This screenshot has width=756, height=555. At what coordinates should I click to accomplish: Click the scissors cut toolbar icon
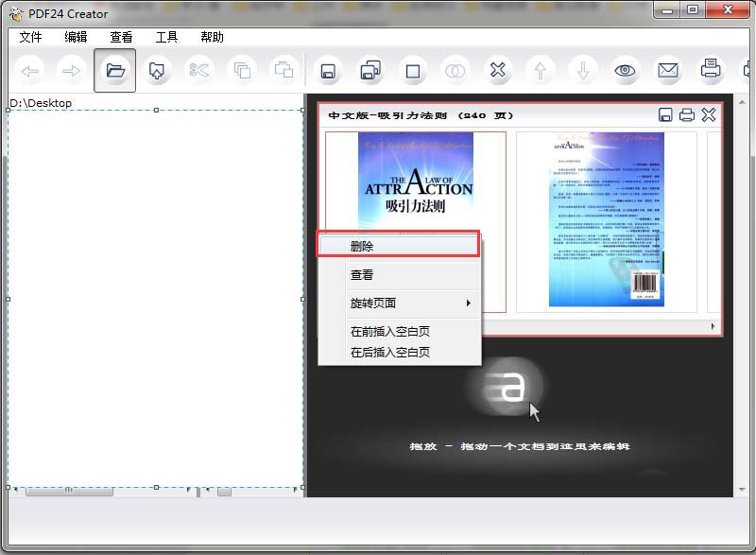(x=198, y=70)
